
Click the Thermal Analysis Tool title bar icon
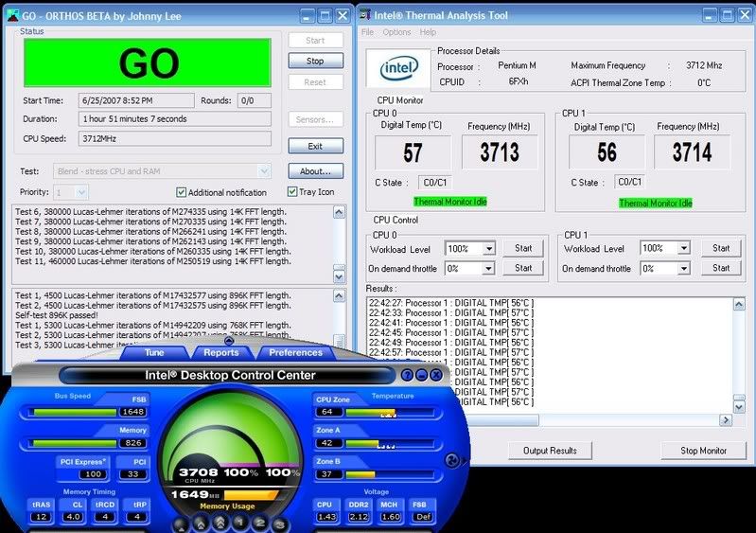365,15
